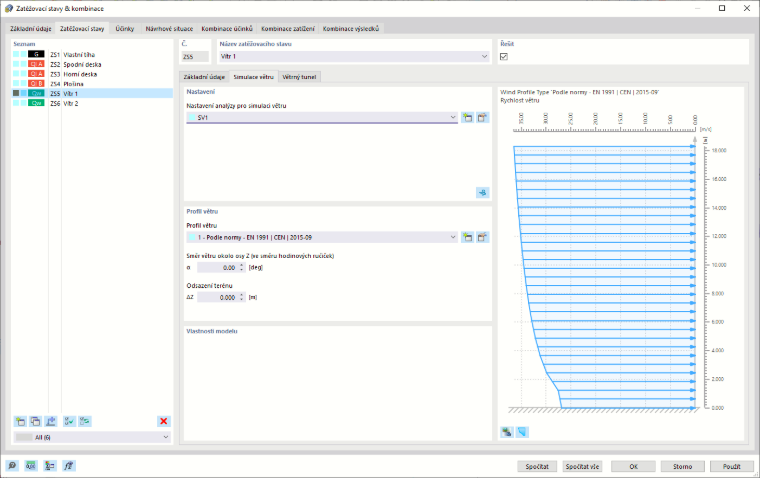The width and height of the screenshot is (760, 478).
Task: Click the load case number field ZS5
Action: pyautogui.click(x=195, y=57)
